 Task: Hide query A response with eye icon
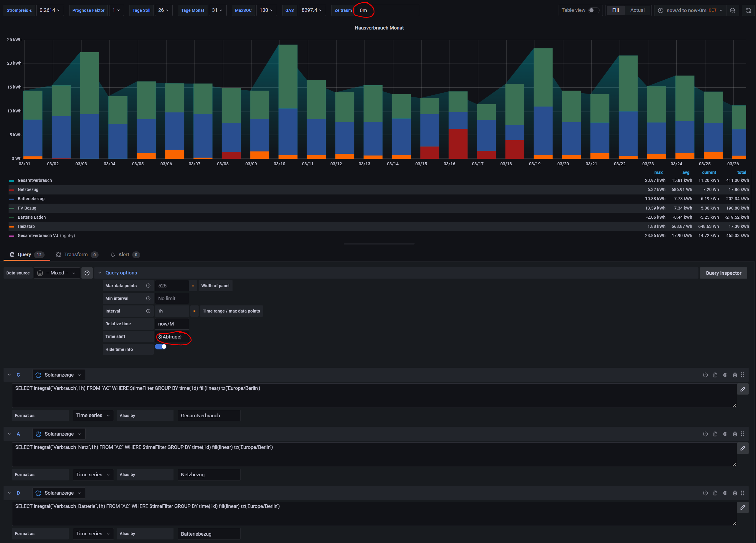725,434
